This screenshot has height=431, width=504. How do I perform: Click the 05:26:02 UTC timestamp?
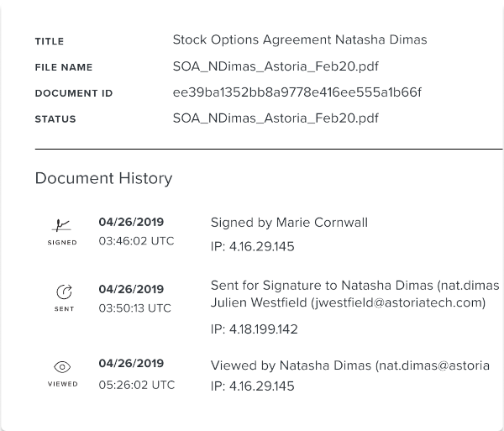[x=137, y=385]
